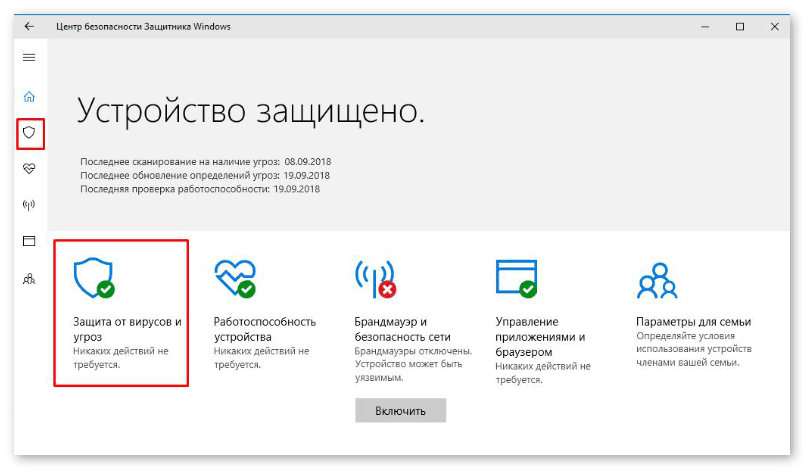Viewport: 809px width, 474px height.
Task: Open firewall section via sidebar antenna icon
Action: click(x=29, y=205)
